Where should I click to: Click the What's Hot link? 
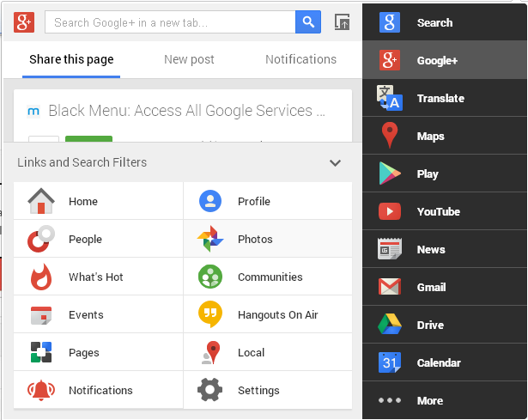[95, 277]
